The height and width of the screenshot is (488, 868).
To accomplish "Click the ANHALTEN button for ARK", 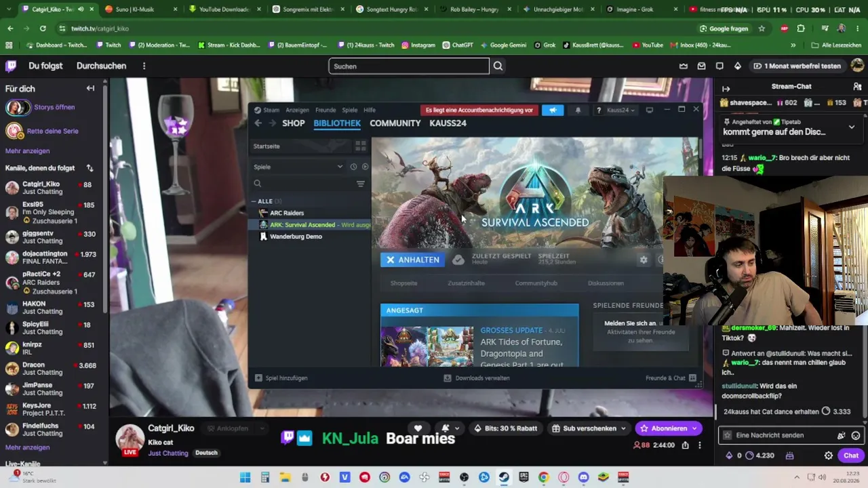I will click(x=413, y=260).
